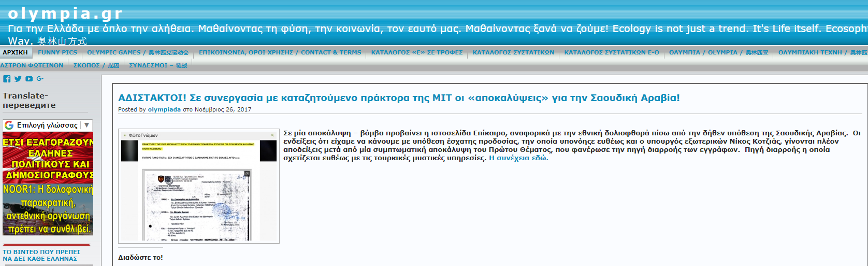The height and width of the screenshot is (266, 868).
Task: Click the Translate-переведите sidebar heading
Action: coord(29,101)
